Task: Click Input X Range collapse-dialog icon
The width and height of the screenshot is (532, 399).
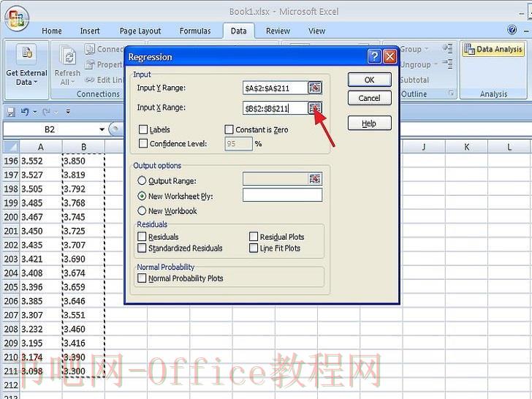Action: [x=315, y=108]
